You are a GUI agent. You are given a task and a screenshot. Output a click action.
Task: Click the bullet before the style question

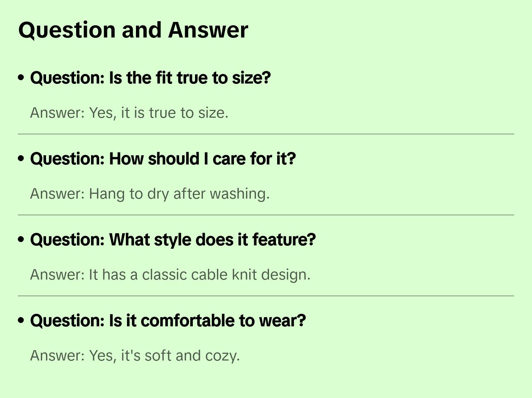point(21,239)
